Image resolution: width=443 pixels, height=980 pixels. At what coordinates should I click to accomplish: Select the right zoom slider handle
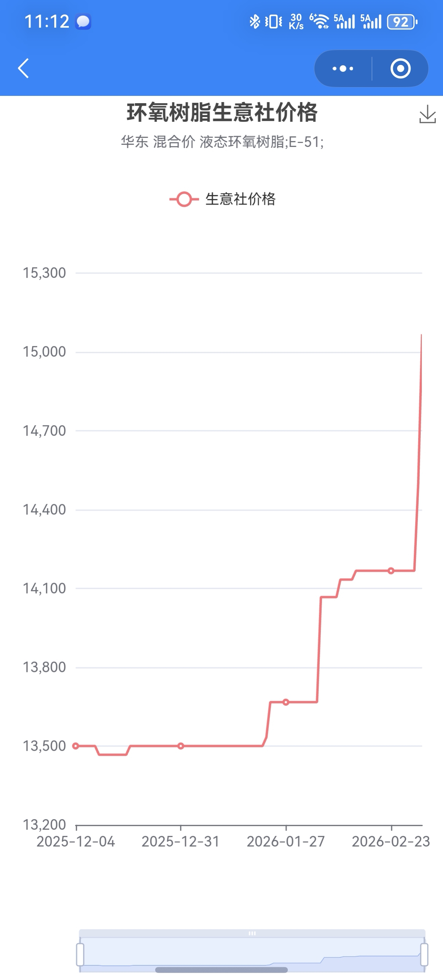click(424, 954)
